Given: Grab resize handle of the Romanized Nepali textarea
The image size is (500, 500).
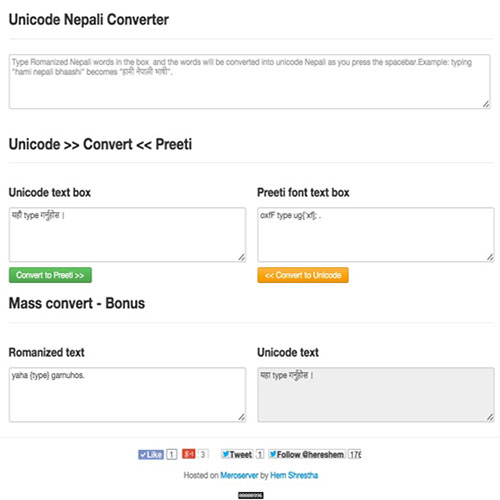Looking at the screenshot, I should tap(486, 104).
